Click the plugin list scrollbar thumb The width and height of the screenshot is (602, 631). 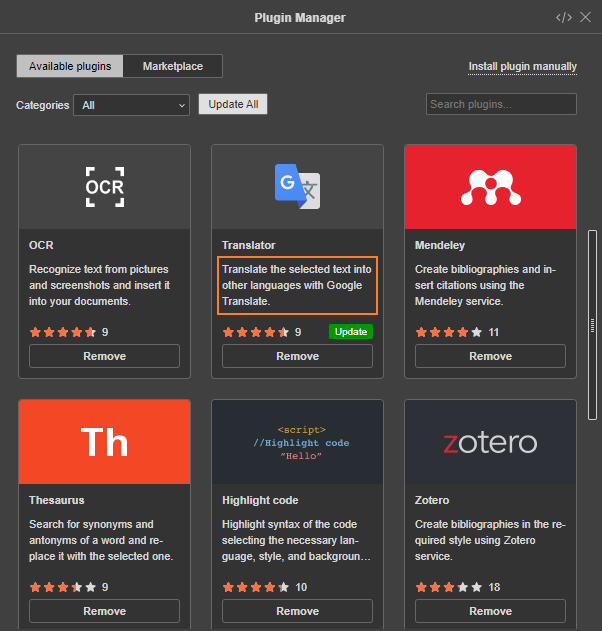tap(592, 325)
